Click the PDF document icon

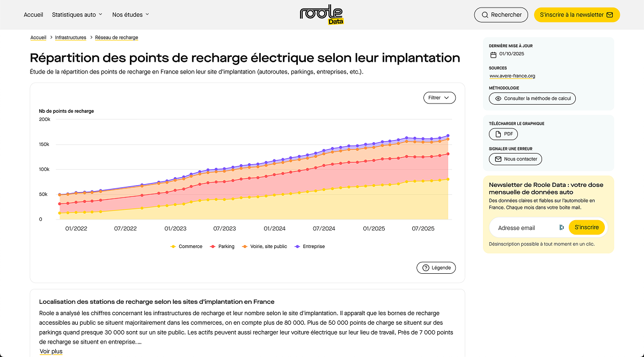(498, 134)
